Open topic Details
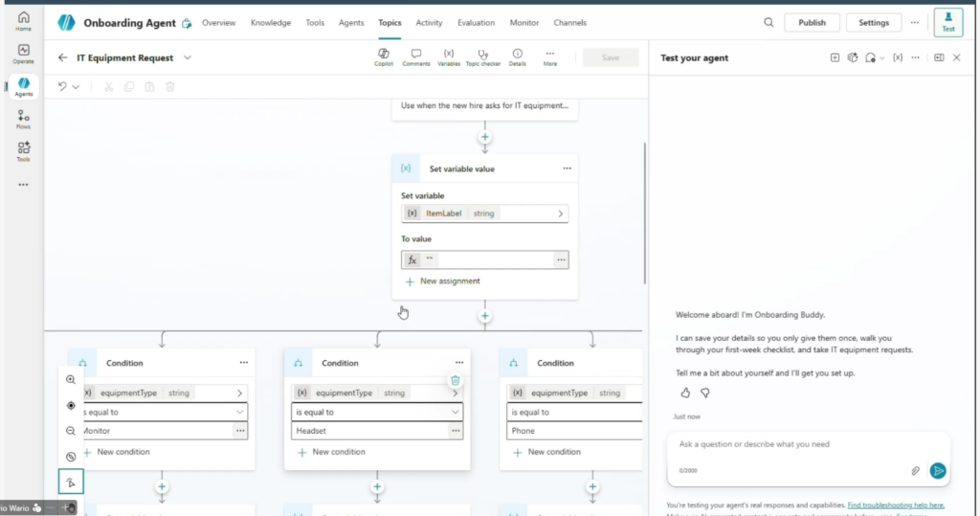This screenshot has width=980, height=516. tap(518, 56)
